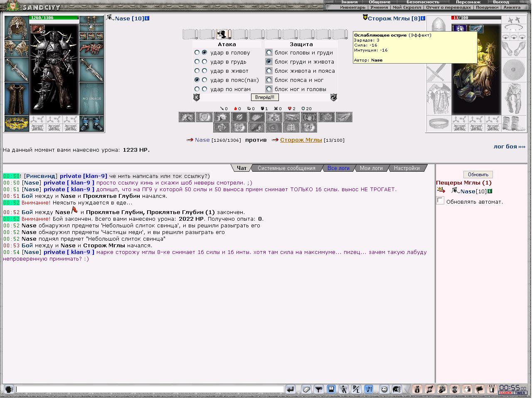Viewport: 532px width, 399px height.
Task: Select second radio for удар в грудь
Action: pos(204,62)
